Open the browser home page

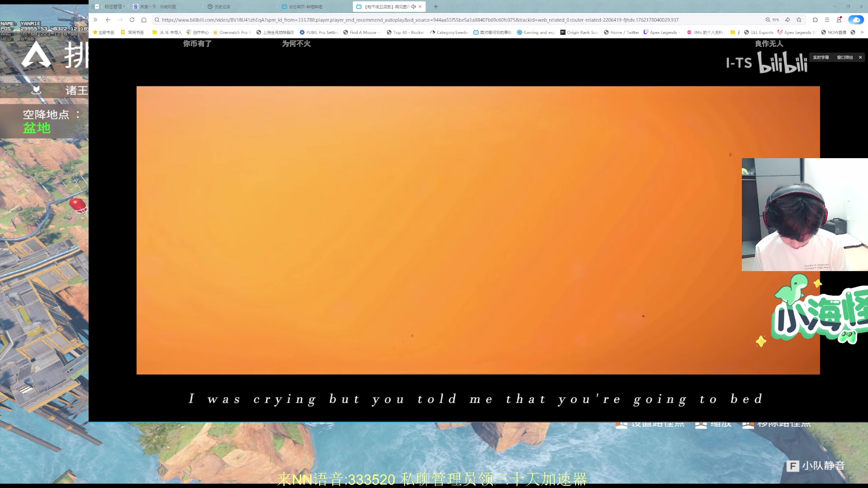(144, 20)
